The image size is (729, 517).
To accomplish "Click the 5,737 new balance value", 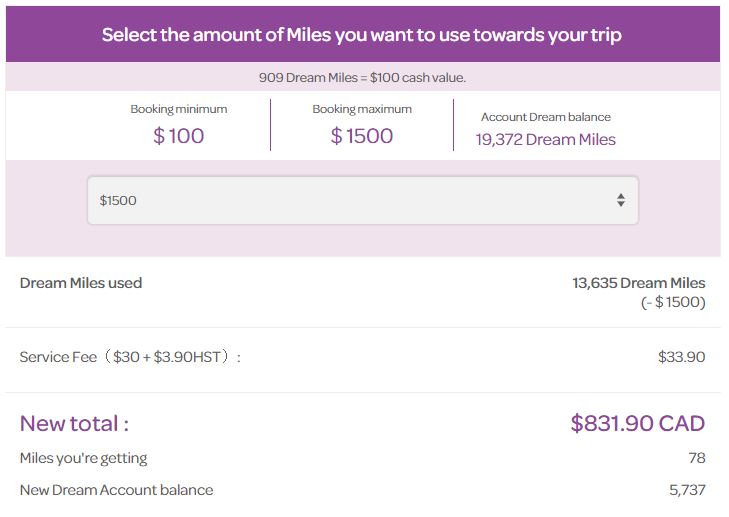I will pos(687,490).
